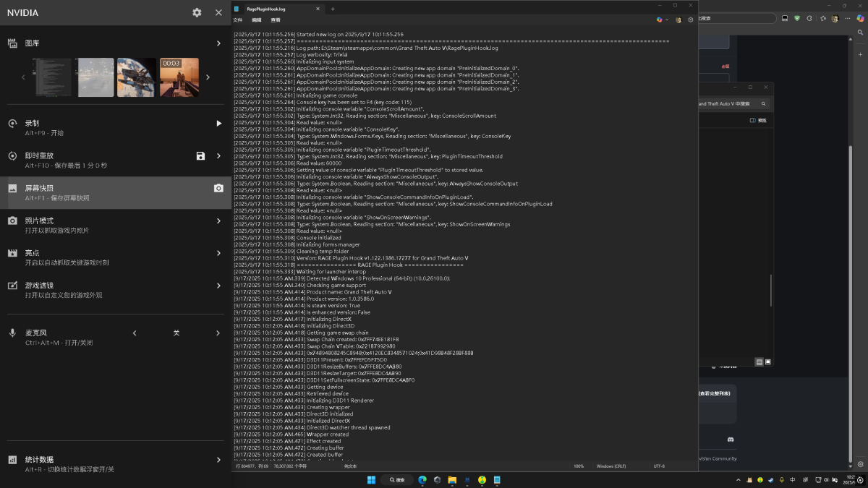
Task: Expand the 统计数据 statistics entry
Action: click(218, 460)
